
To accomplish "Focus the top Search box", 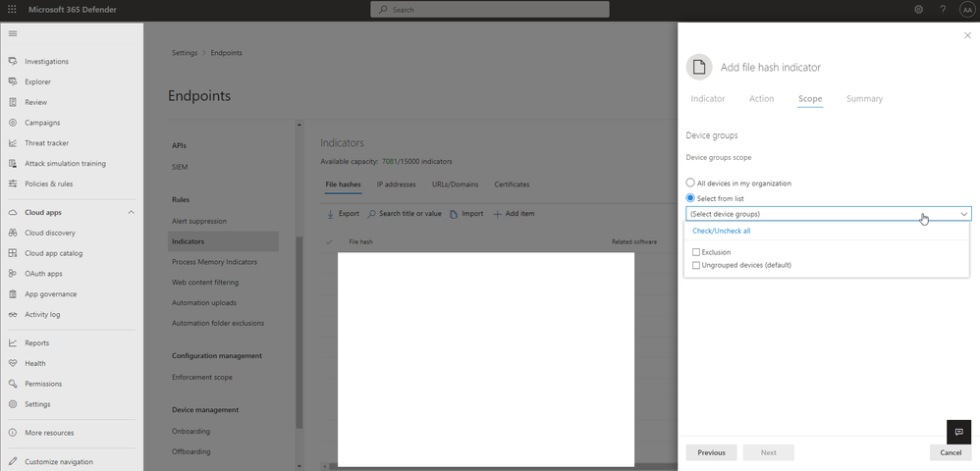I will (490, 10).
